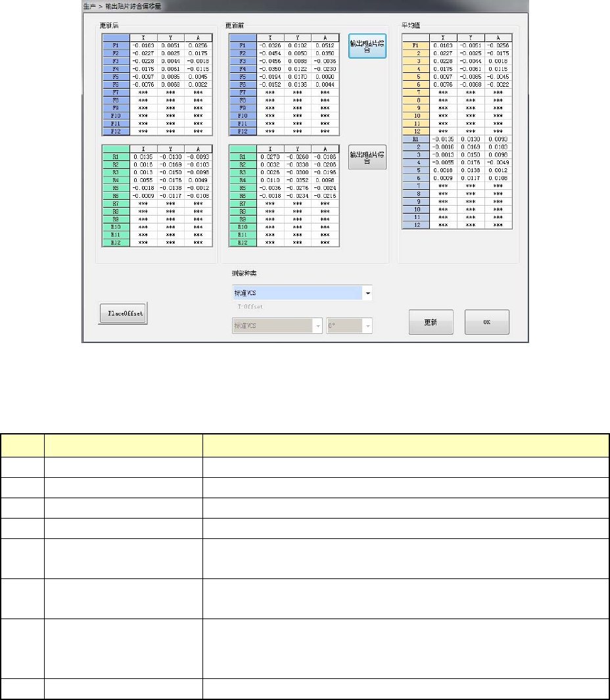Select -0.0068 cell in 平均值 table
This screenshot has height=700, width=610.
pyautogui.click(x=471, y=85)
